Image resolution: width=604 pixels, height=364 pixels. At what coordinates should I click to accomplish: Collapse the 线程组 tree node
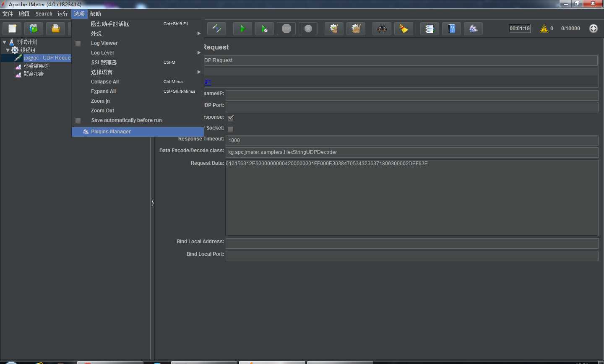tap(8, 50)
